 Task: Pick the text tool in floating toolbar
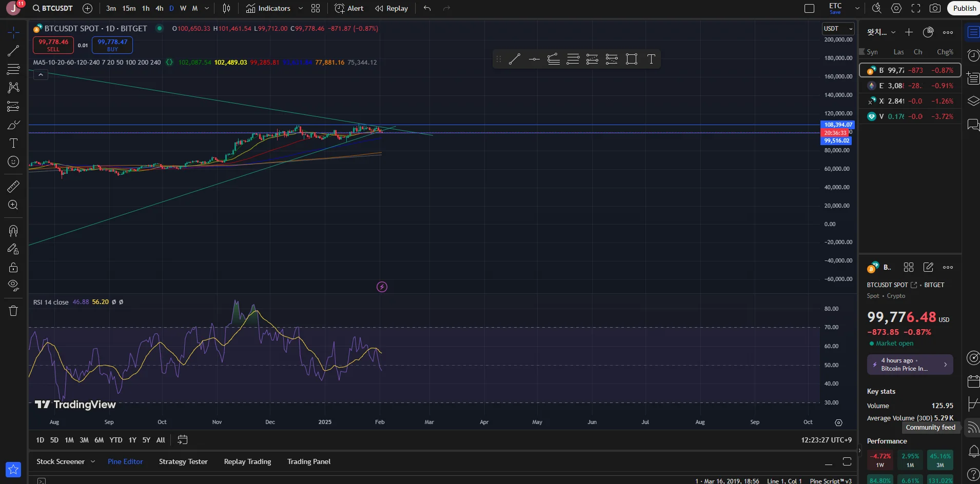tap(651, 59)
